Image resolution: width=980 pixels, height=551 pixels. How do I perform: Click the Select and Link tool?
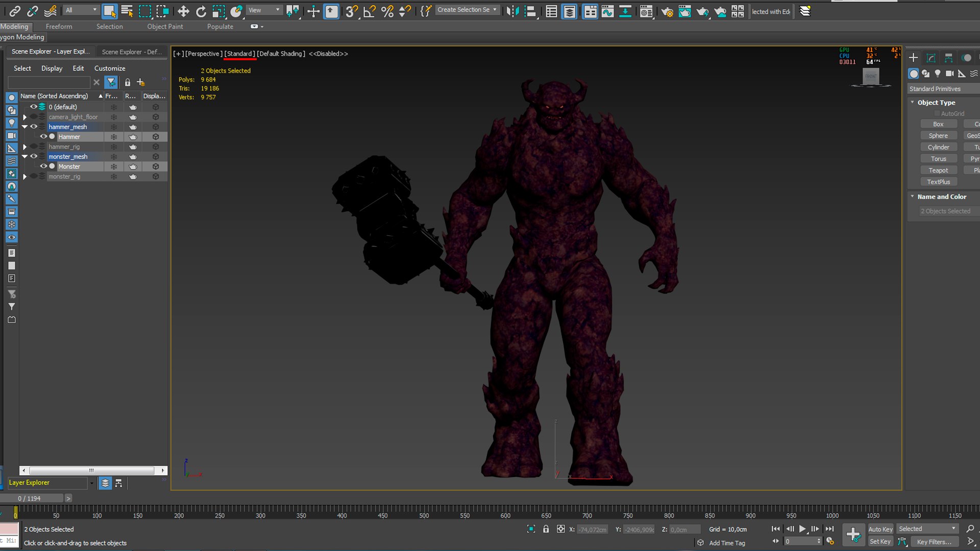[15, 11]
